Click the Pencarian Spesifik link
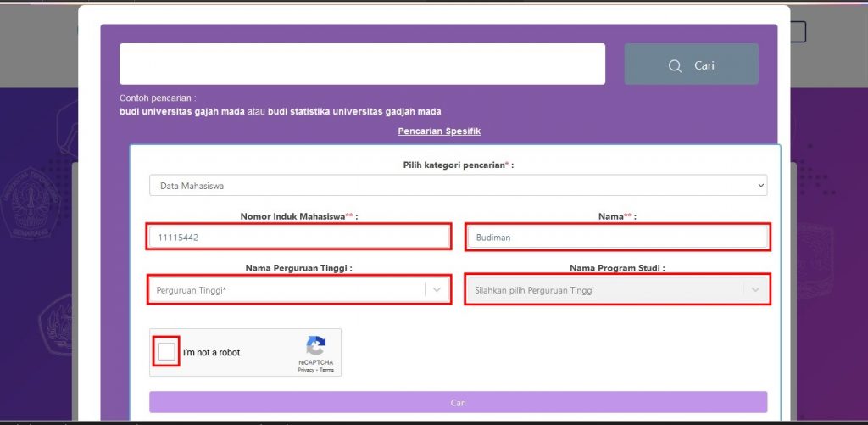The image size is (868, 425). [439, 131]
